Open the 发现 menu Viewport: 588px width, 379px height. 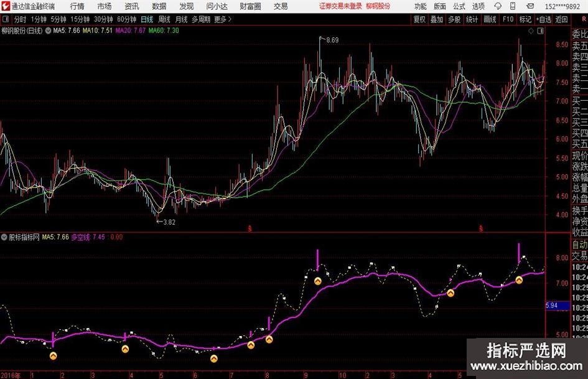coord(187,6)
